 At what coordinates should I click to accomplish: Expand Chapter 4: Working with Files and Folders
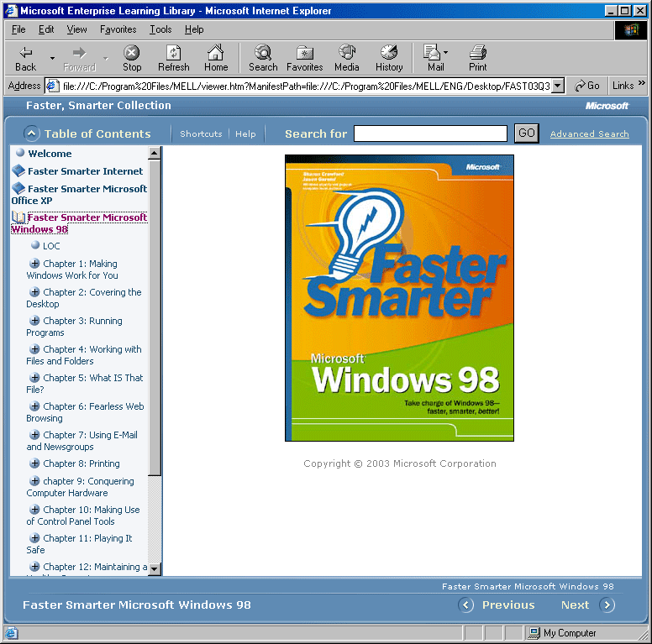[x=35, y=348]
